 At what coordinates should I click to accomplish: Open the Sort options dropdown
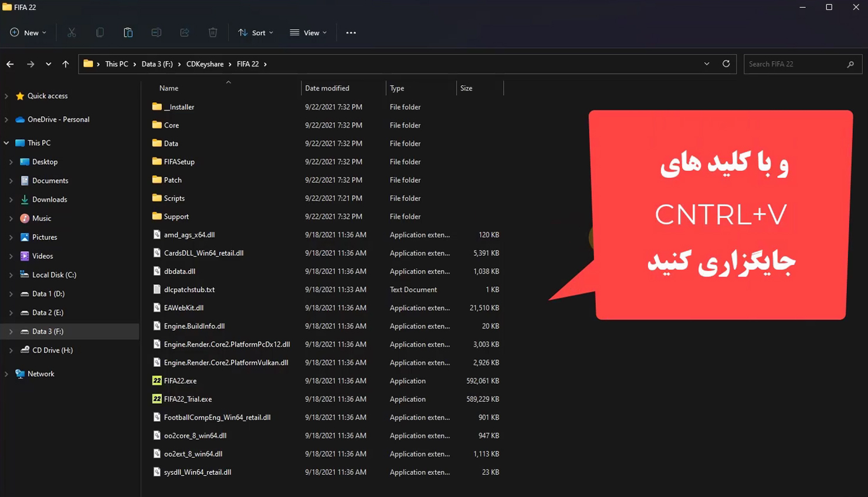(x=255, y=33)
